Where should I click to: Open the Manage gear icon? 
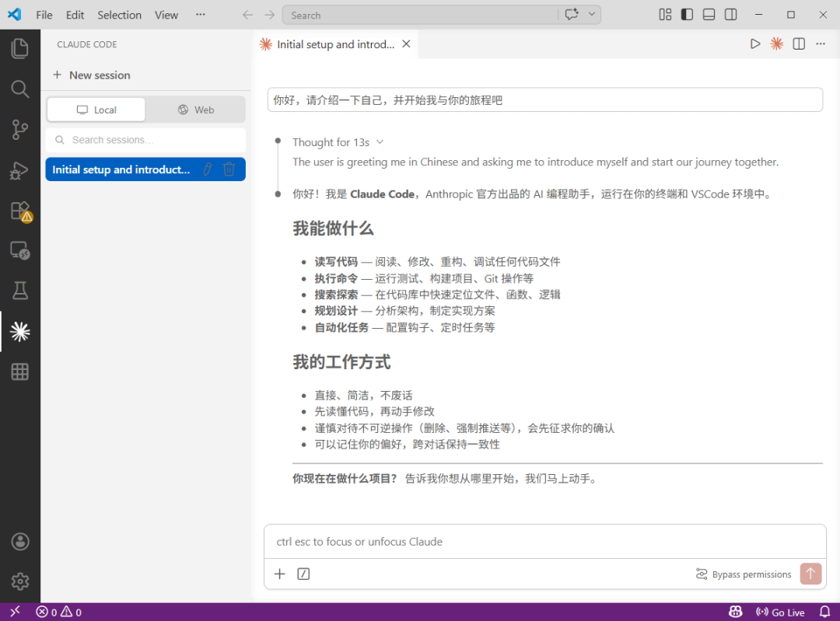point(19,581)
